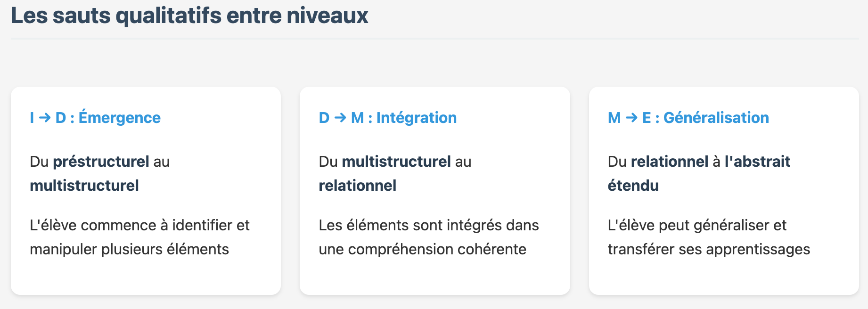The image size is (868, 309).
Task: Click the text "Les éléments sont intégrés dans"
Action: click(x=429, y=225)
